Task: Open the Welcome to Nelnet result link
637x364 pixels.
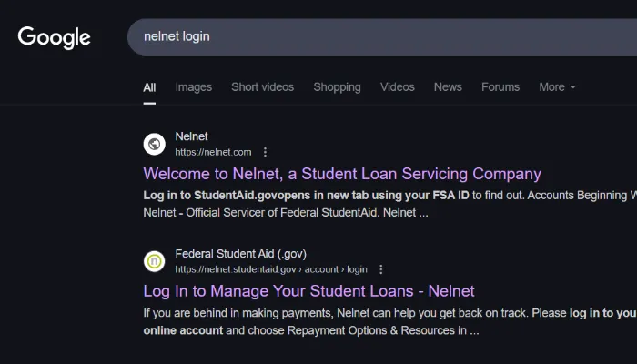Action: (x=342, y=174)
